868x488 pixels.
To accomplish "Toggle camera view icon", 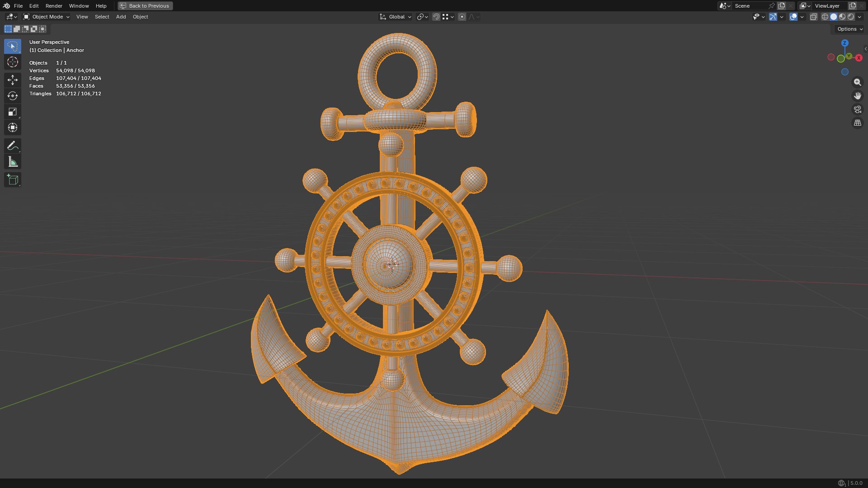I will 857,109.
